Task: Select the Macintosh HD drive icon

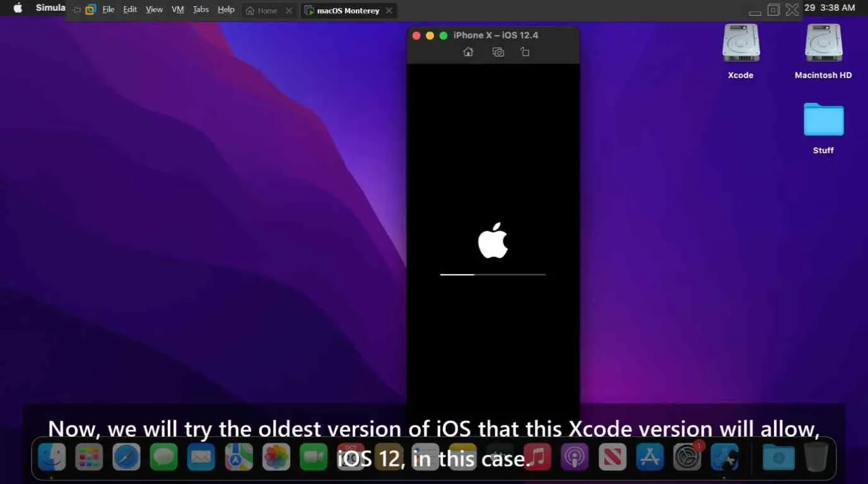Action: point(823,43)
